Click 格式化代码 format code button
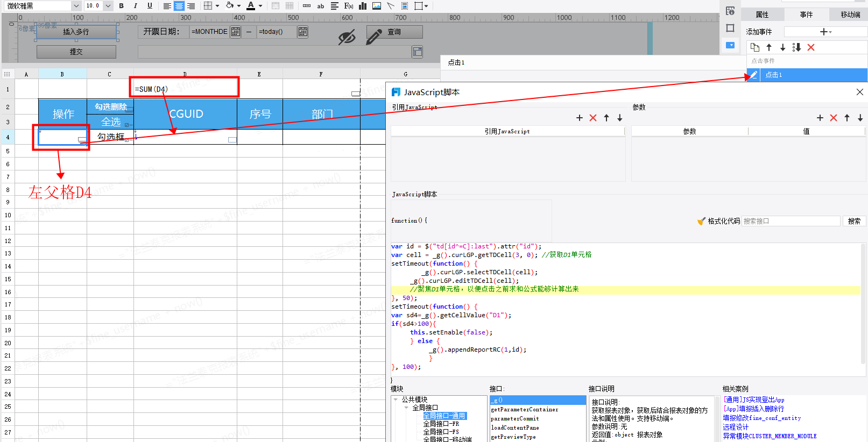The image size is (868, 442). [719, 221]
